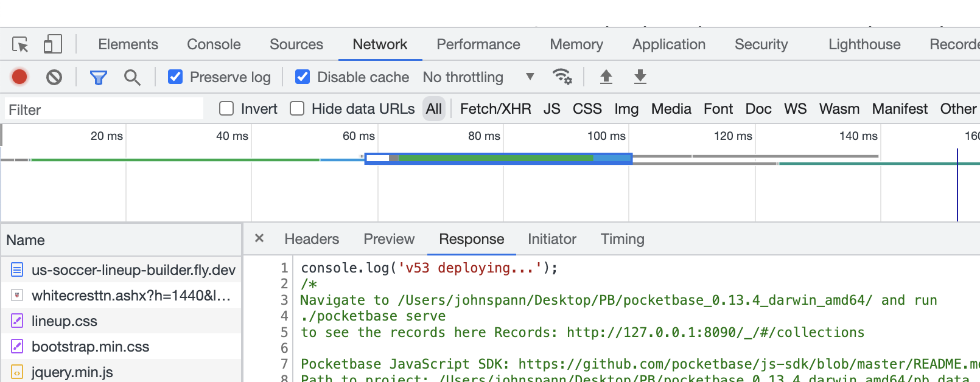Show the Response tab of the request

pyautogui.click(x=472, y=239)
